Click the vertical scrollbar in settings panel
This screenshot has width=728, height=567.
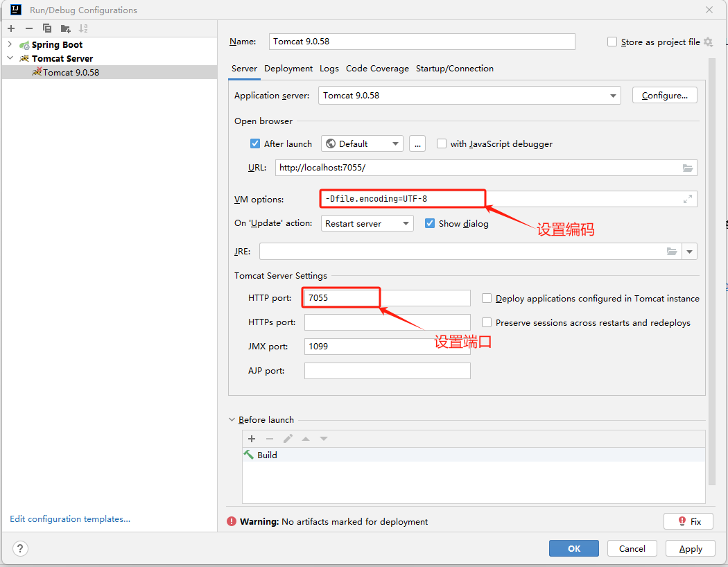tap(711, 270)
